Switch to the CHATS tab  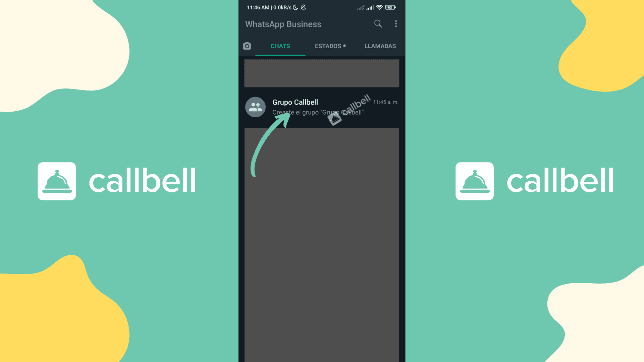point(280,46)
